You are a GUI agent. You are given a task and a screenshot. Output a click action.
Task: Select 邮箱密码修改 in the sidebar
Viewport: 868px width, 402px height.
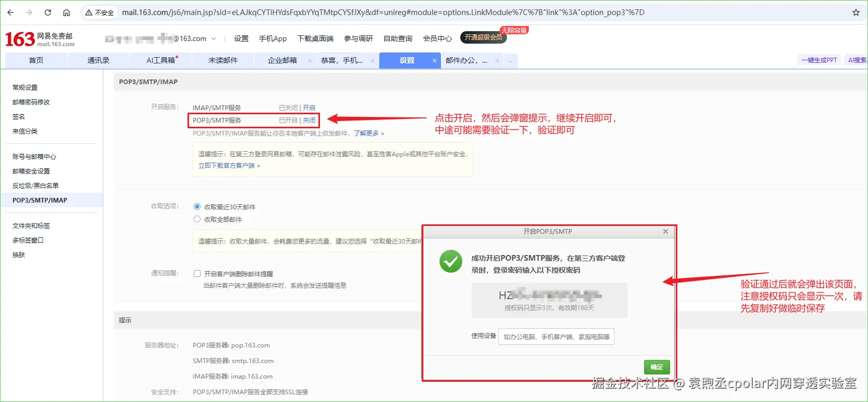click(31, 102)
